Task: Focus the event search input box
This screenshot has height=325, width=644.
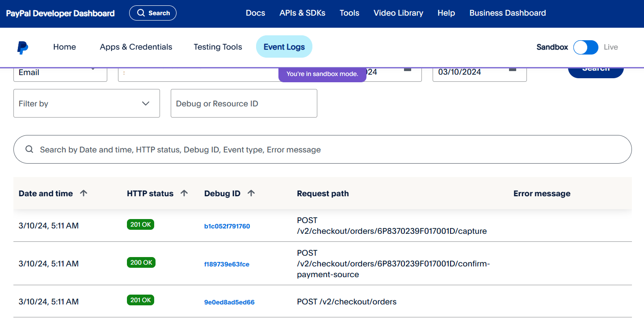Action: tap(323, 149)
